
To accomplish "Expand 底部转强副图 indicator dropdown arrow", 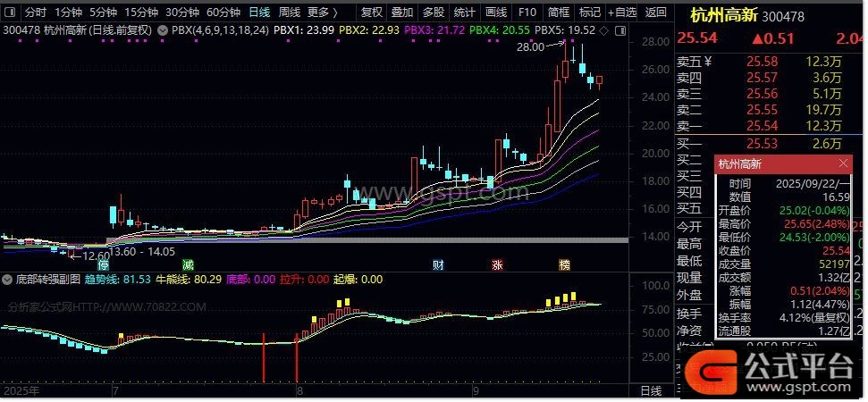I will pyautogui.click(x=7, y=280).
